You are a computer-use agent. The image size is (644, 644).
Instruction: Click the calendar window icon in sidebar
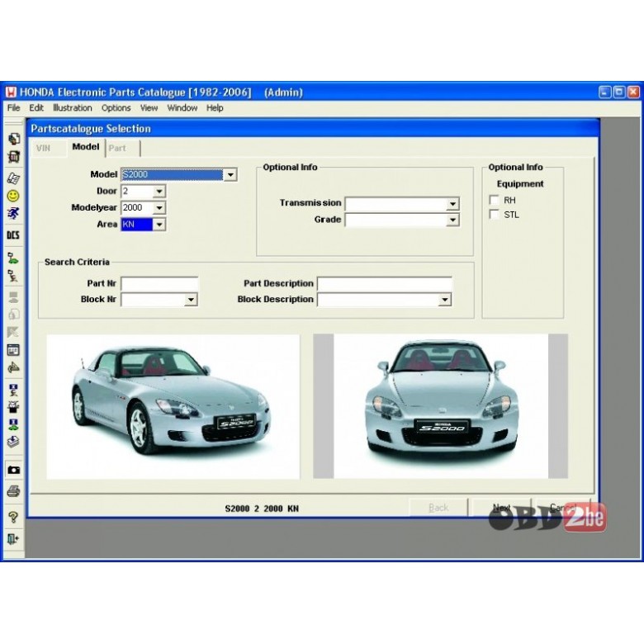pos(13,350)
